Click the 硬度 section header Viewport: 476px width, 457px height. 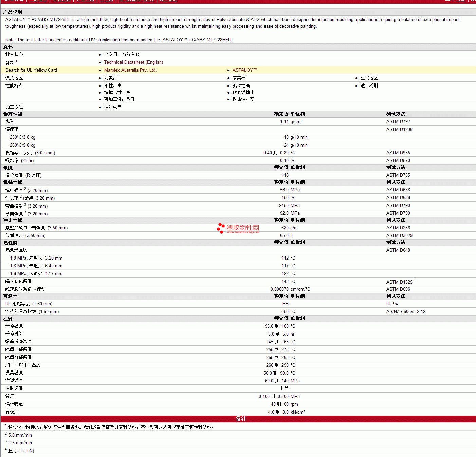tap(8, 168)
